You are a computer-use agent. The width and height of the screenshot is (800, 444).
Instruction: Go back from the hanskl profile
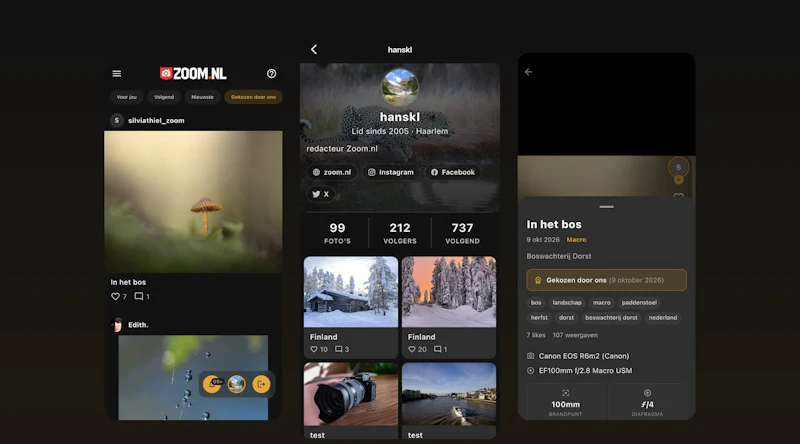[x=314, y=50]
